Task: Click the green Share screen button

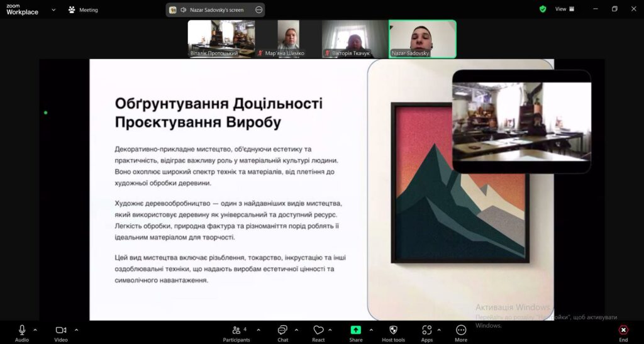Action: coord(356,331)
